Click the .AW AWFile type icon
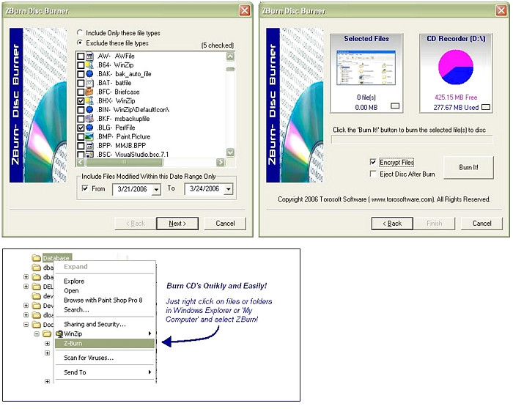Image resolution: width=513 pixels, height=420 pixels. click(x=89, y=56)
